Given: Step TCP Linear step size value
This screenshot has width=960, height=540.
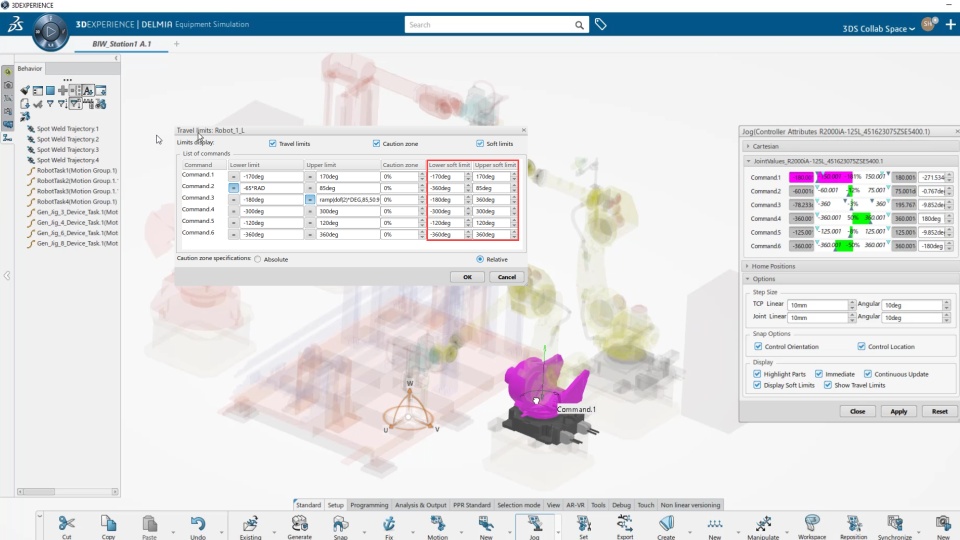Looking at the screenshot, I should click(852, 305).
